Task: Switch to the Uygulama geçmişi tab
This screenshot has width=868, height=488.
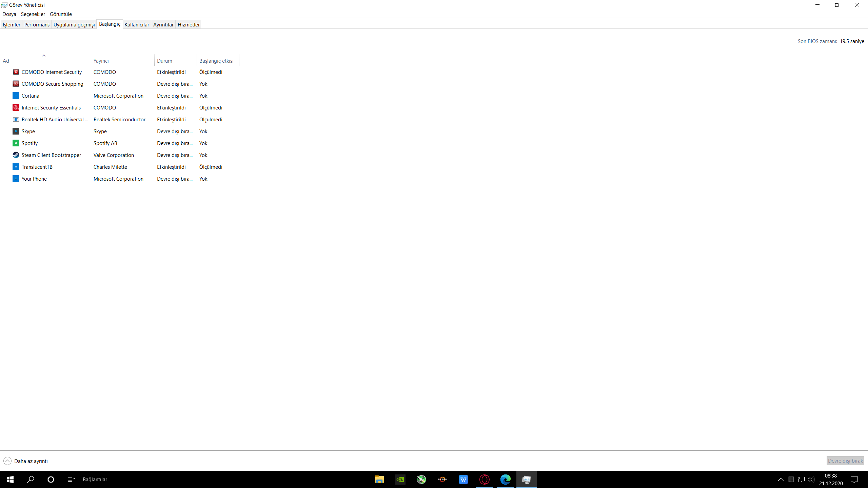Action: pyautogui.click(x=74, y=24)
